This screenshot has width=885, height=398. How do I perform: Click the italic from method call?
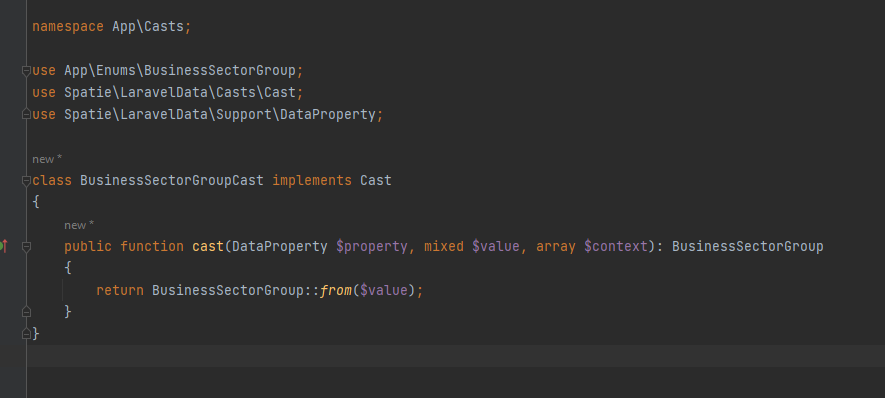point(336,291)
